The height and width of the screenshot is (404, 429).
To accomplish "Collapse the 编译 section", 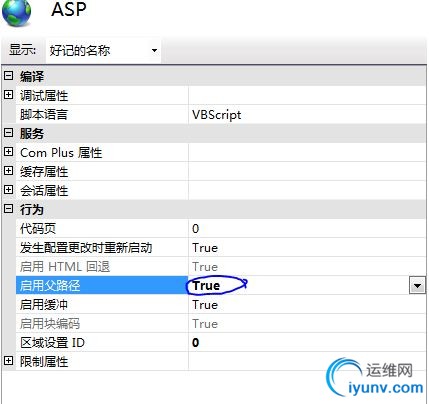I will click(x=9, y=76).
